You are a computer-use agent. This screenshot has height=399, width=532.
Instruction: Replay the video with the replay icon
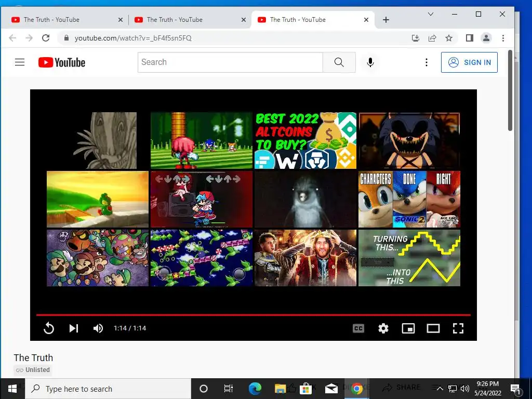pos(49,328)
